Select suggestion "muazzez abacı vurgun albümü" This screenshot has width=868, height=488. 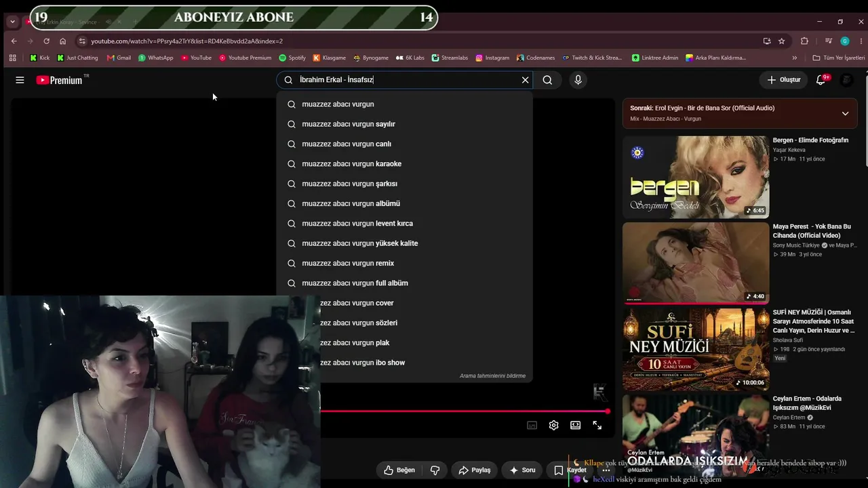pos(404,203)
